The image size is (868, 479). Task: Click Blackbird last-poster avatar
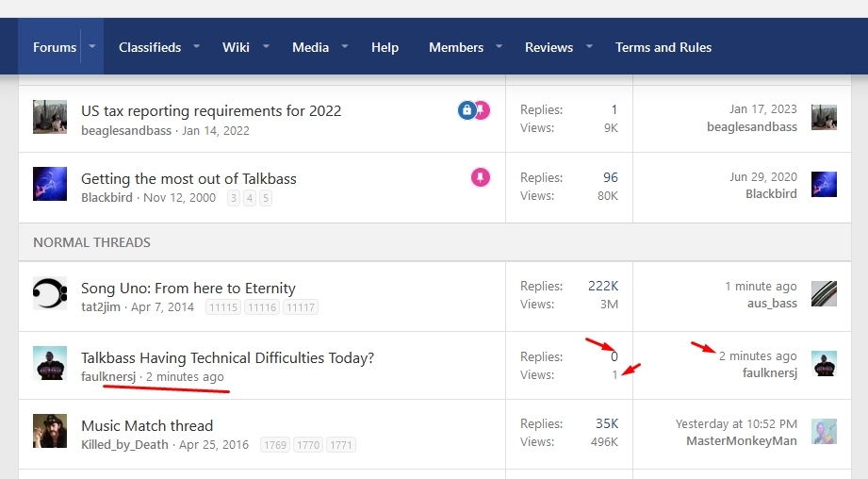click(x=824, y=185)
